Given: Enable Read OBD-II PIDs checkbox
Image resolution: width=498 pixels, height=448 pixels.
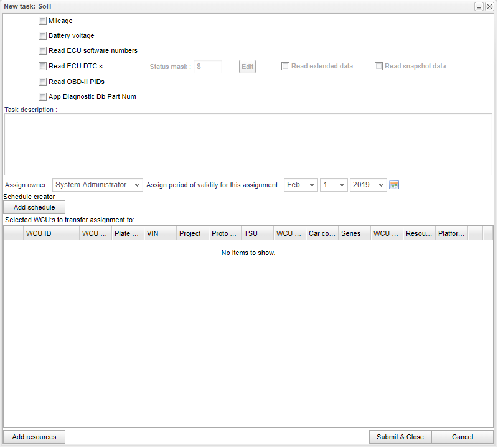Looking at the screenshot, I should point(42,82).
